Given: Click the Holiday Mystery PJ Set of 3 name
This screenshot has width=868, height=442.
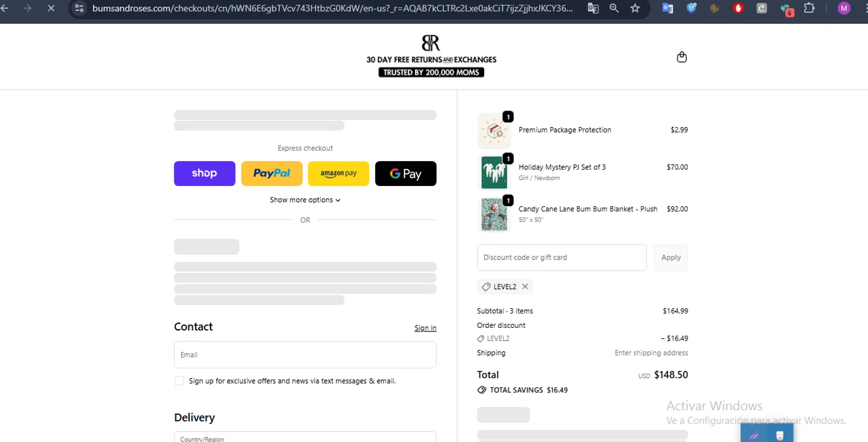Looking at the screenshot, I should coord(562,167).
